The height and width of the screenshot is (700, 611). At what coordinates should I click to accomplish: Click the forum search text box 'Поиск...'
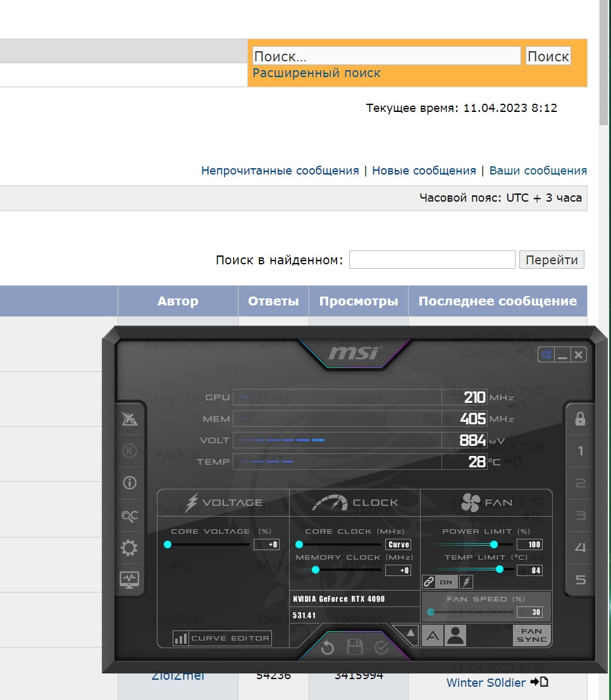386,56
